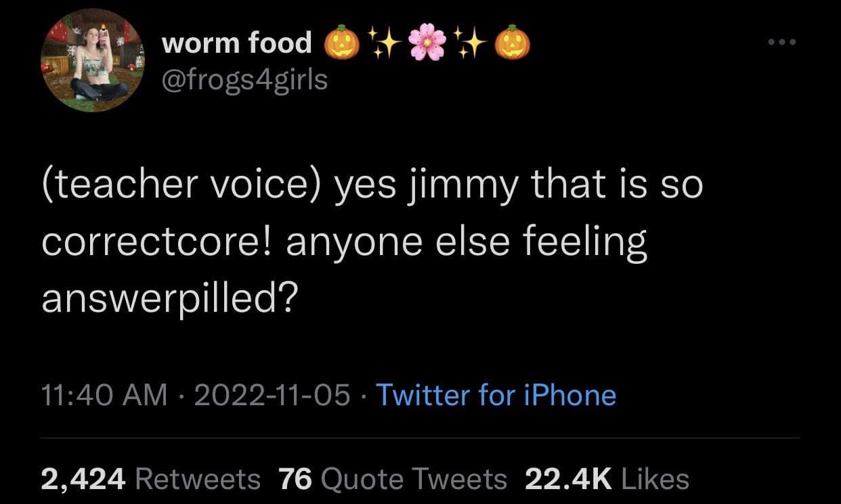The height and width of the screenshot is (504, 841).
Task: Open the worm food display name
Action: click(x=237, y=44)
